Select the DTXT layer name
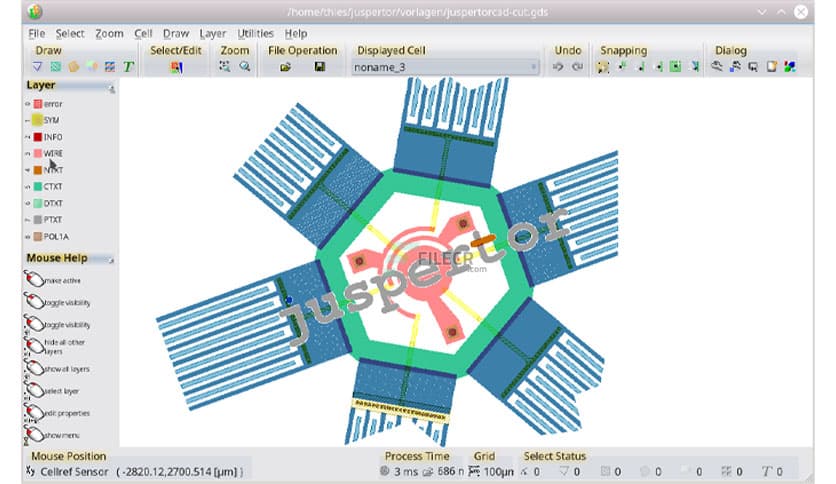Screen dimensions: 836x484 coord(53,203)
